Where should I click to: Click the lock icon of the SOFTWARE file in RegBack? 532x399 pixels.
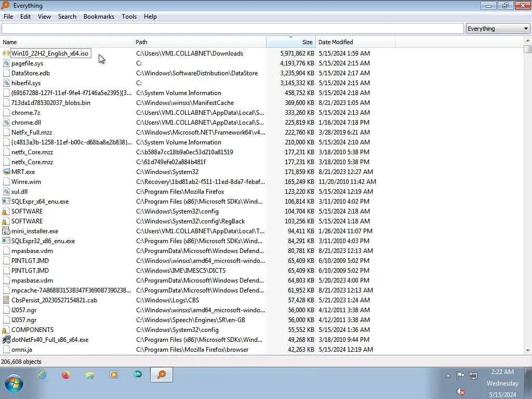pyautogui.click(x=5, y=221)
